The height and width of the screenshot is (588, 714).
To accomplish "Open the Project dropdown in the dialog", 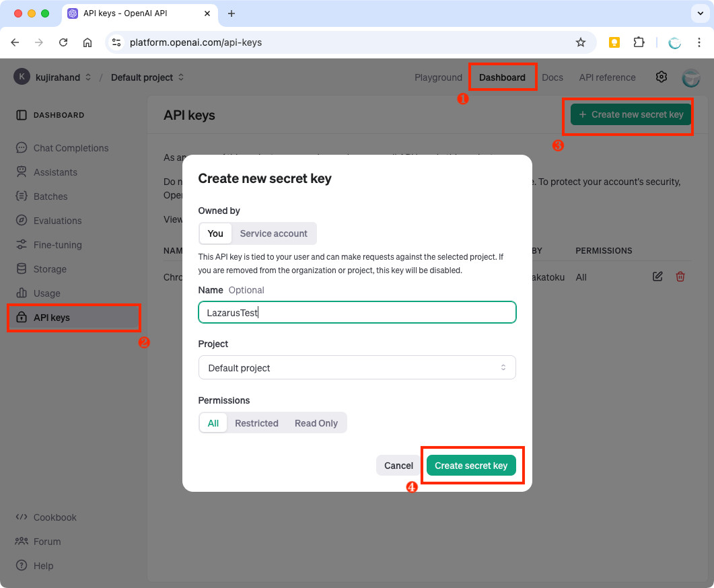I will [x=357, y=367].
